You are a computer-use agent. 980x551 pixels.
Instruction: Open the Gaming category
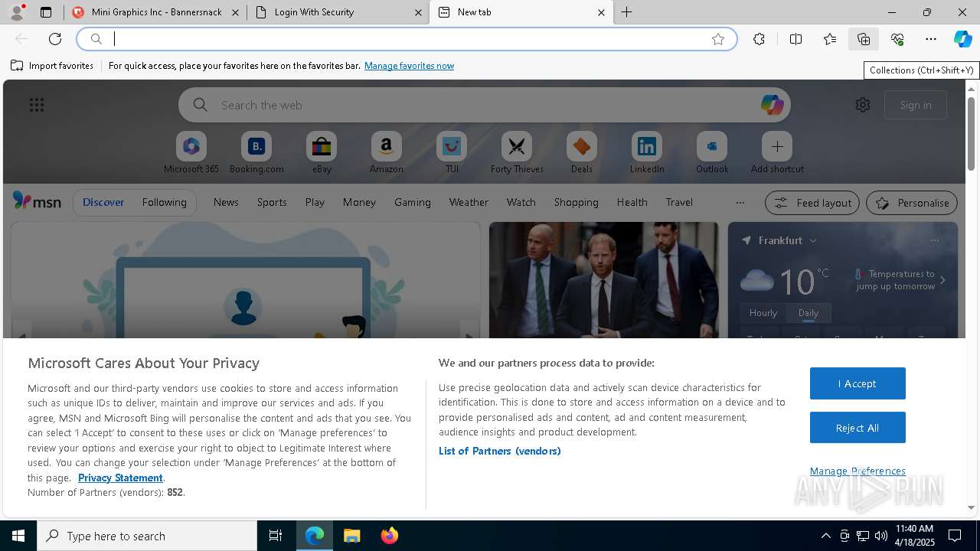click(413, 202)
